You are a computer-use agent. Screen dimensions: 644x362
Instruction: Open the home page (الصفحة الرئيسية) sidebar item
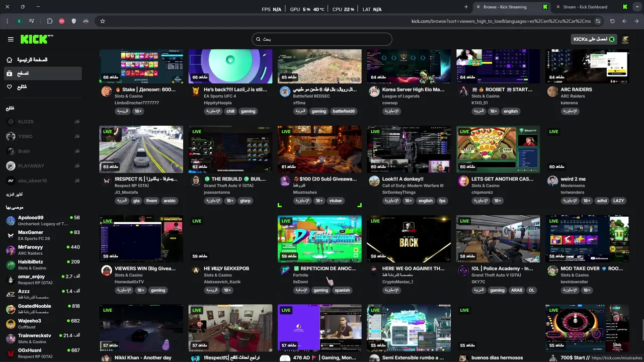pos(43,60)
